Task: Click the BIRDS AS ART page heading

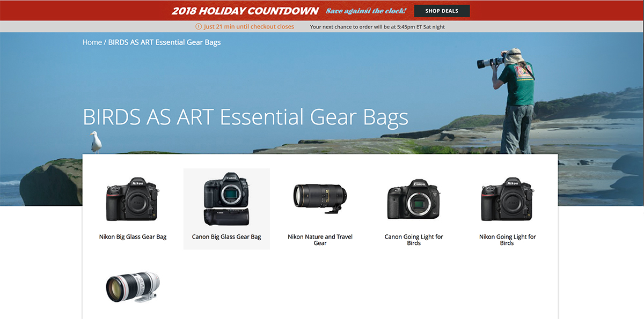Action: [x=245, y=117]
